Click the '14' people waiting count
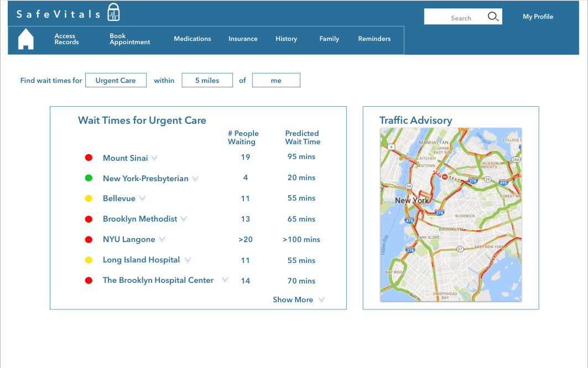This screenshot has height=368, width=588. coord(245,281)
